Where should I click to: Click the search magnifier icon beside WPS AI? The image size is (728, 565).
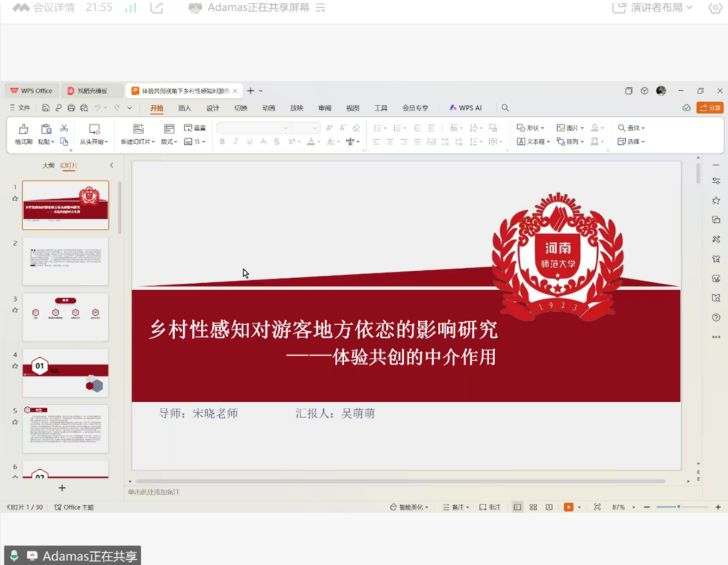coord(505,108)
